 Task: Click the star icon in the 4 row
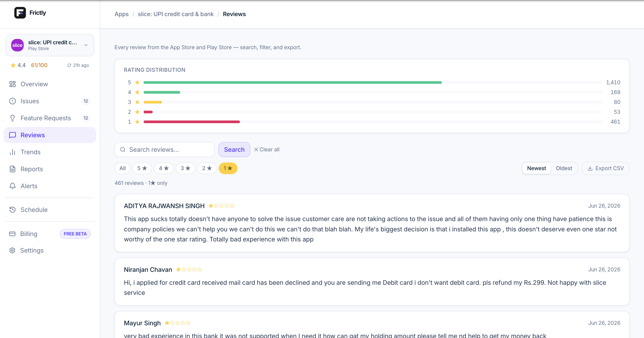(137, 92)
